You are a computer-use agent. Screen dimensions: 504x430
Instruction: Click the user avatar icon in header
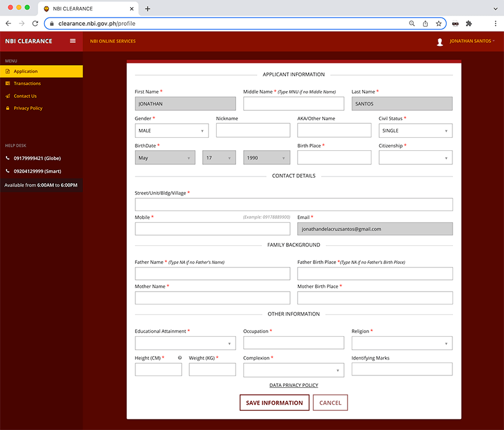point(440,42)
